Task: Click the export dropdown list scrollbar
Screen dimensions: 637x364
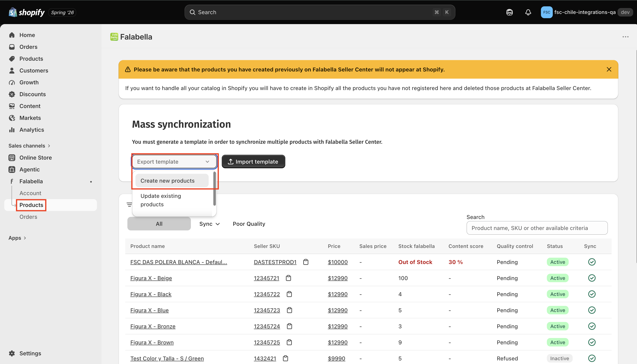Action: click(215, 189)
